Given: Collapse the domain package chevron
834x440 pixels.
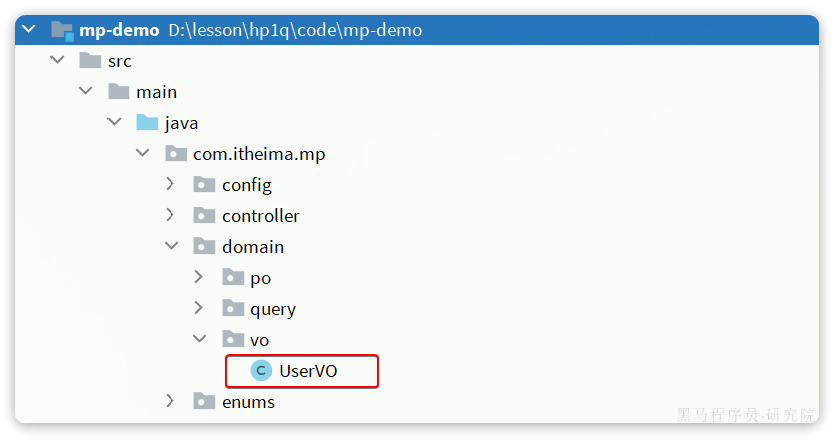Looking at the screenshot, I should click(x=171, y=247).
